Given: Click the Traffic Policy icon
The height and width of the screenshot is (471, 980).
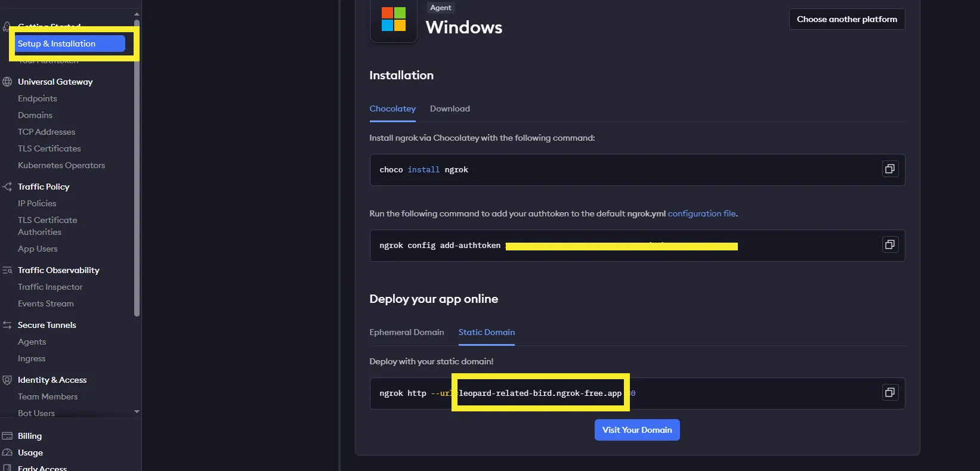Looking at the screenshot, I should (x=7, y=187).
